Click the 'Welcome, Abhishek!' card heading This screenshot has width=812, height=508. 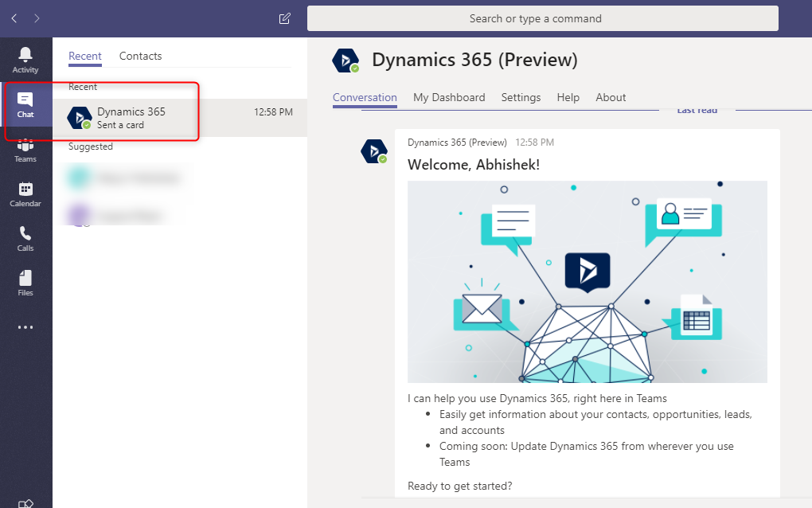pyautogui.click(x=474, y=165)
